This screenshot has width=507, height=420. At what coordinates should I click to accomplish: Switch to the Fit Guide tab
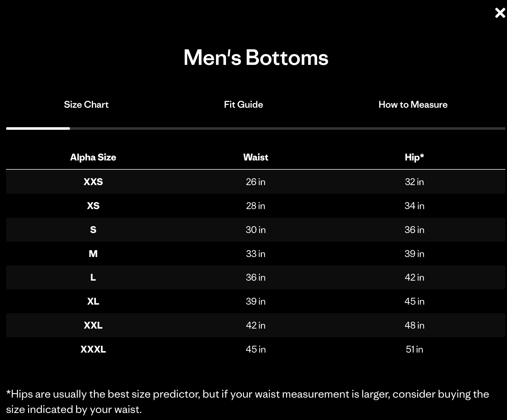point(243,105)
